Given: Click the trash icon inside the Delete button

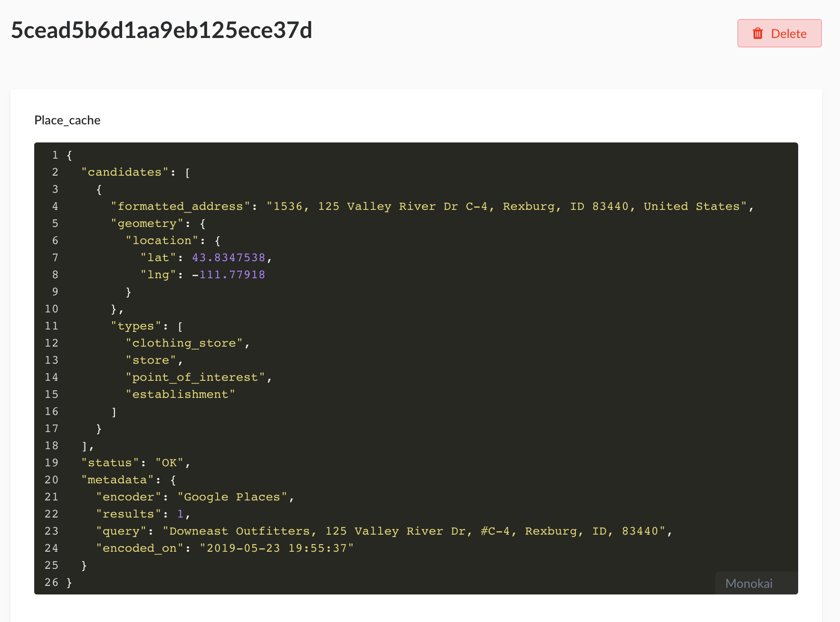Looking at the screenshot, I should tap(758, 33).
